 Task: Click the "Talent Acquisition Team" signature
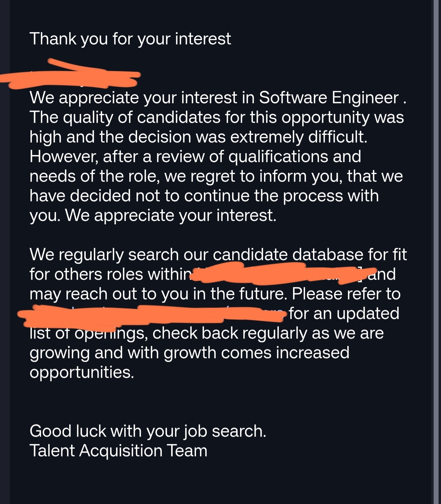click(118, 451)
